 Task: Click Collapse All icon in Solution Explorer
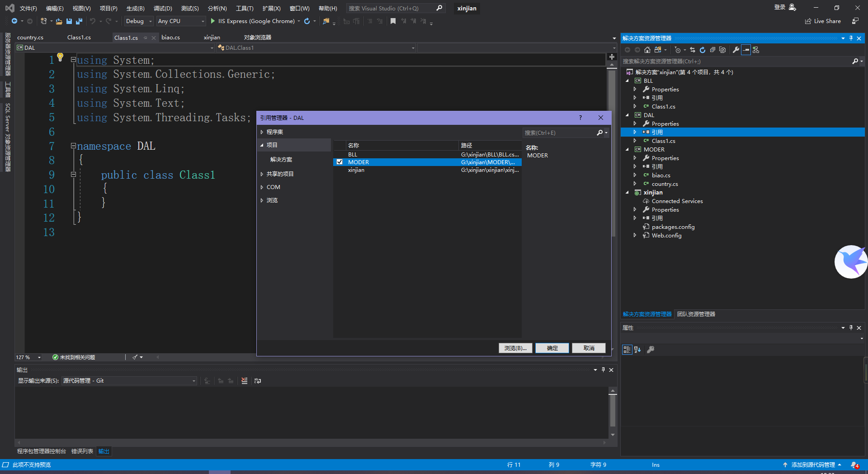pyautogui.click(x=712, y=50)
